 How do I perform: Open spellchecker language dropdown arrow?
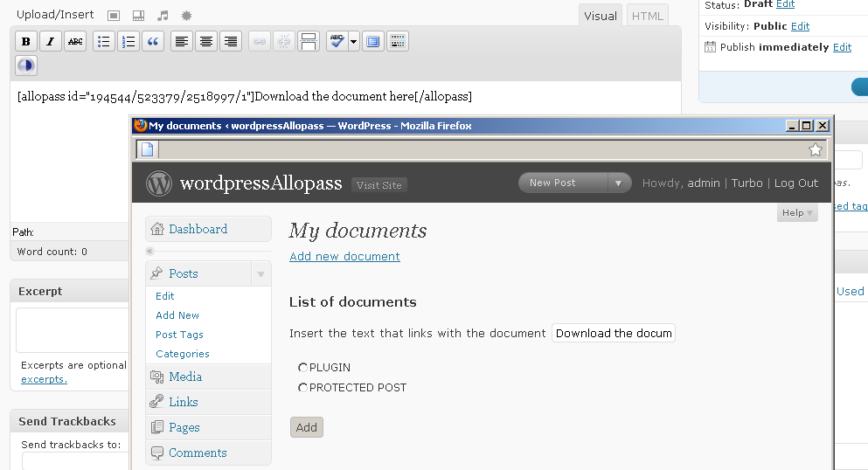(x=354, y=41)
